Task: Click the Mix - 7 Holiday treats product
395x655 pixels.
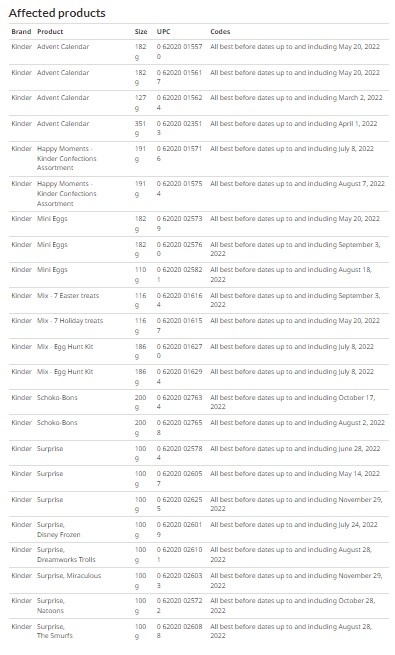Action: point(70,321)
